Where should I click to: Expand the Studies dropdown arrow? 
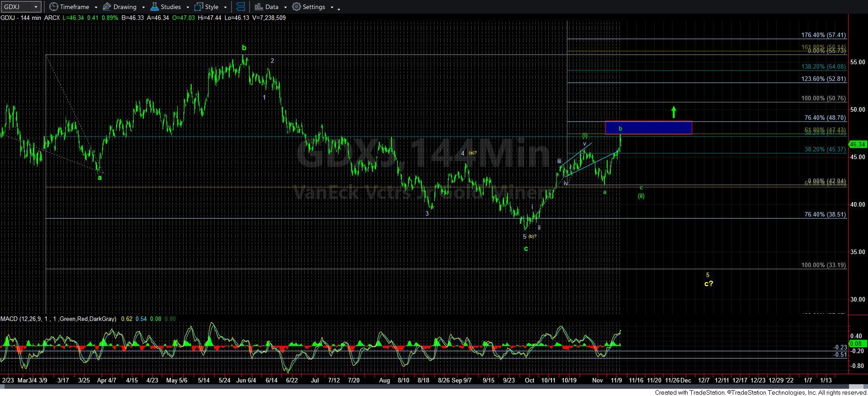[x=188, y=7]
